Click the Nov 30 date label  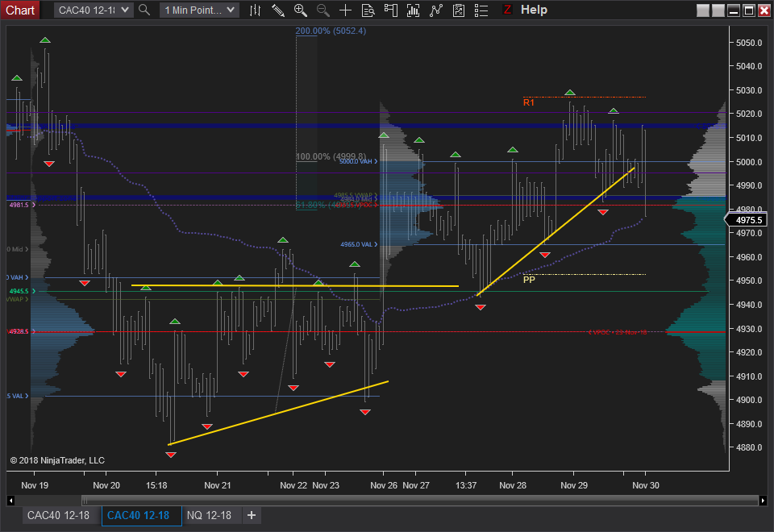pyautogui.click(x=646, y=485)
